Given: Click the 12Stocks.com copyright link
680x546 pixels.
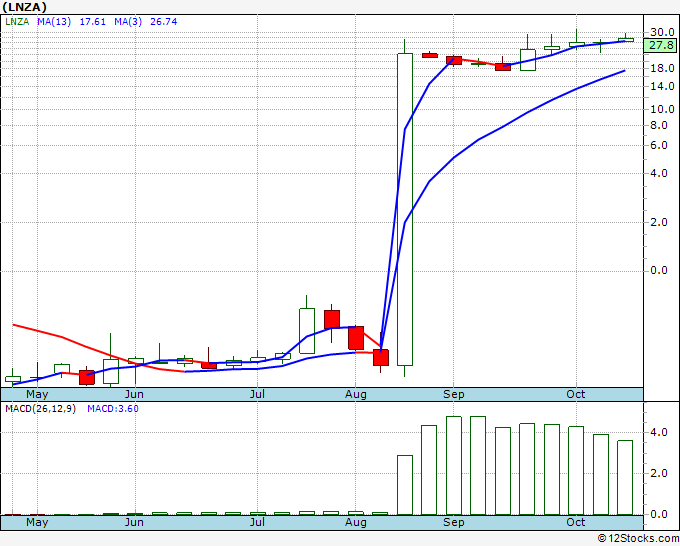Looking at the screenshot, I should [638, 539].
